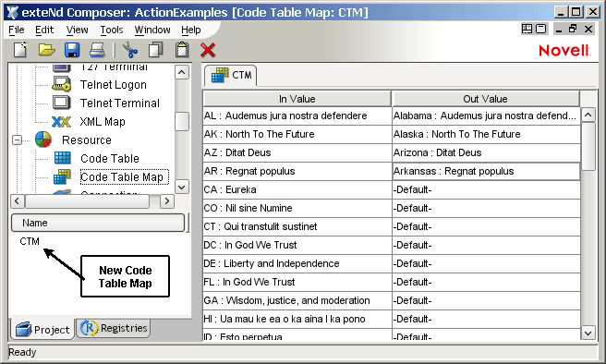Collapse the Resource tree node

click(17, 140)
